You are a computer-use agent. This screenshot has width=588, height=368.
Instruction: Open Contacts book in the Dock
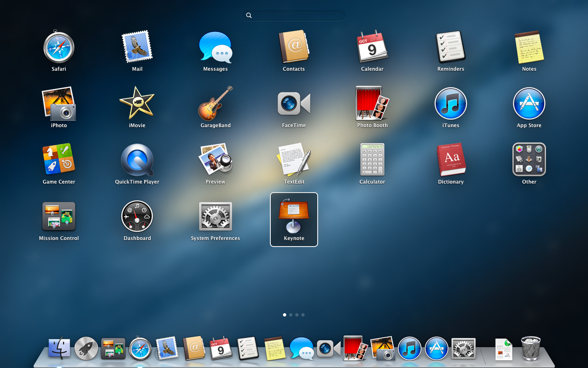pyautogui.click(x=194, y=349)
